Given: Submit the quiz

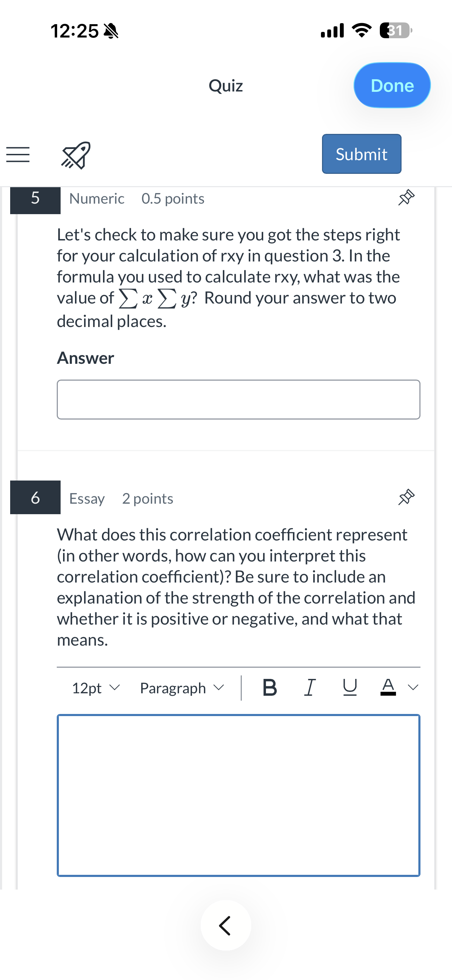Looking at the screenshot, I should pyautogui.click(x=362, y=154).
